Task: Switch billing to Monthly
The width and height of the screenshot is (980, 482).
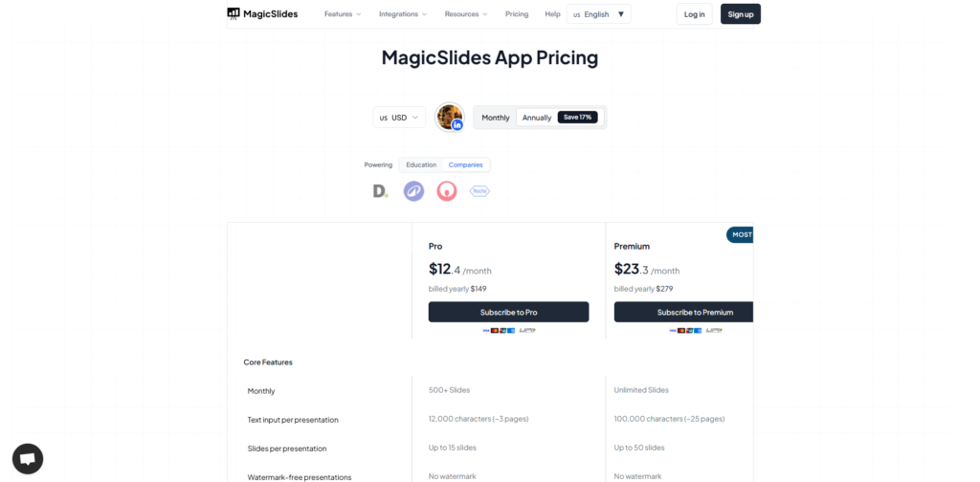Action: [x=496, y=118]
